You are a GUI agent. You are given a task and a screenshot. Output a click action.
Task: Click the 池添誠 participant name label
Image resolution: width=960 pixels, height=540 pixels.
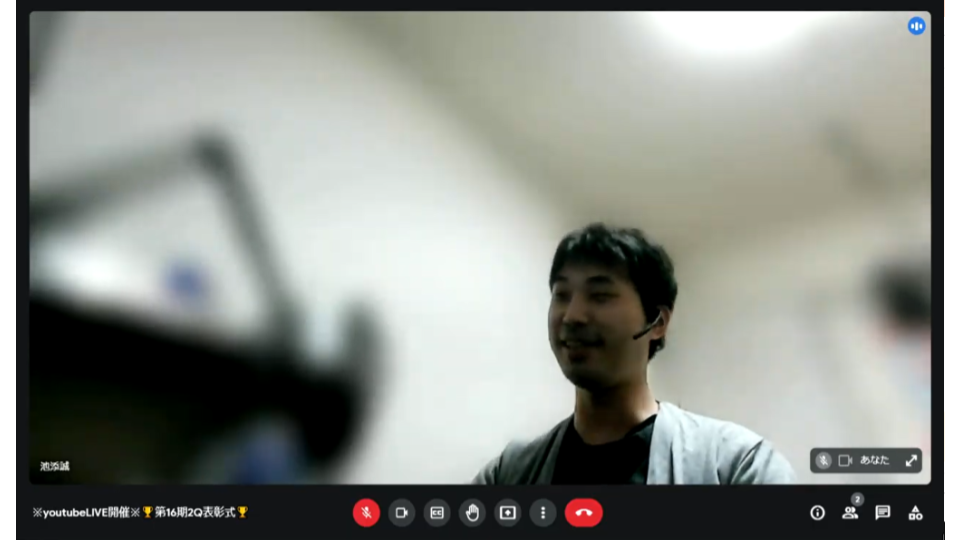[54, 467]
